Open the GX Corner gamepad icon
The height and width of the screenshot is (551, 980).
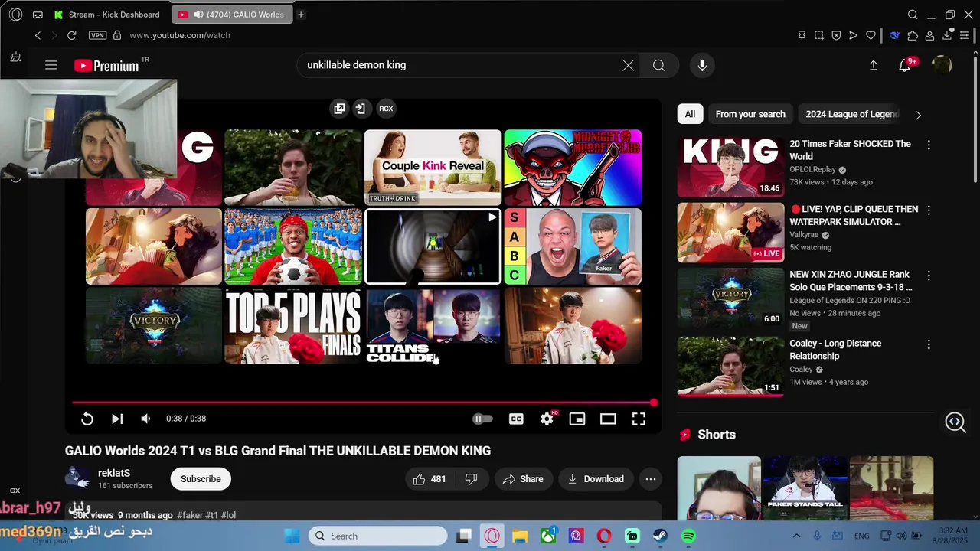pyautogui.click(x=38, y=15)
